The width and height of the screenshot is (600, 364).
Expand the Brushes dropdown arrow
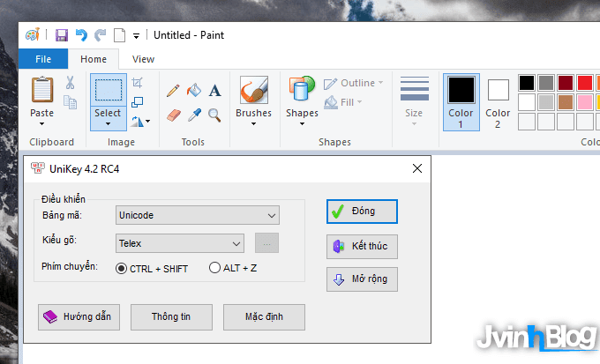coord(254,123)
